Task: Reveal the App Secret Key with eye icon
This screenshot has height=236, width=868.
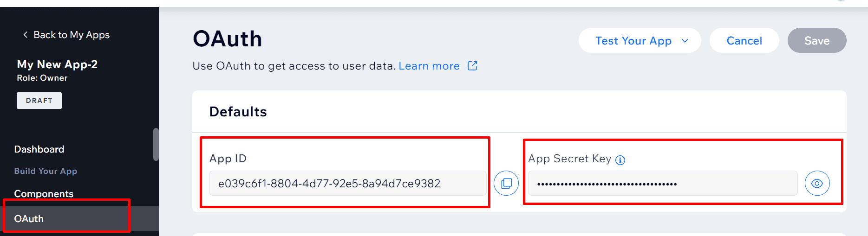Action: 817,183
